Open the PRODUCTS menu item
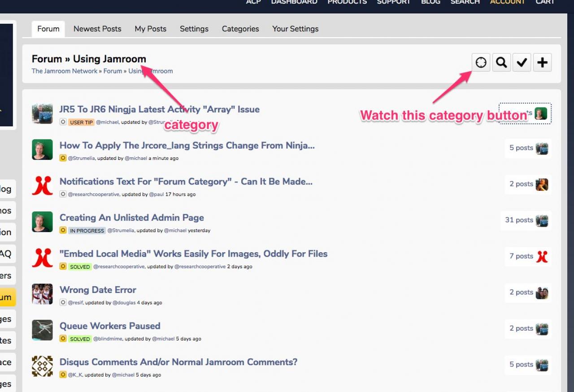 [347, 2]
